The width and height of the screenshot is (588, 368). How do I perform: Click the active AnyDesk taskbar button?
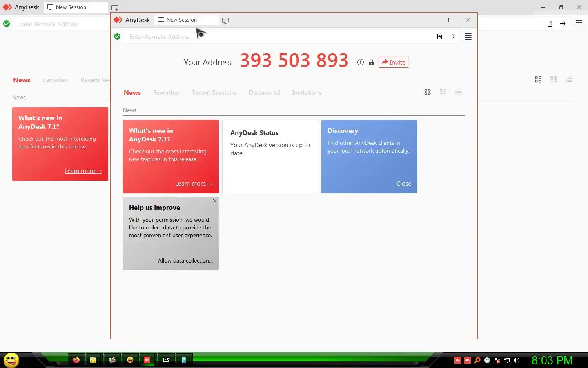[x=147, y=360]
